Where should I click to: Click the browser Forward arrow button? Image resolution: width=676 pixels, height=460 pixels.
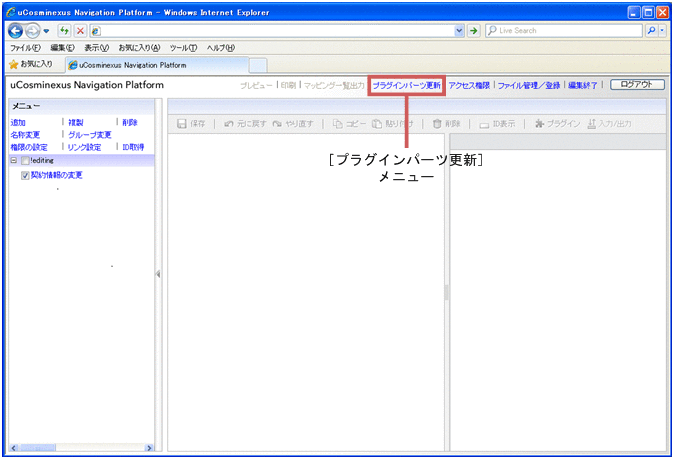pos(34,31)
